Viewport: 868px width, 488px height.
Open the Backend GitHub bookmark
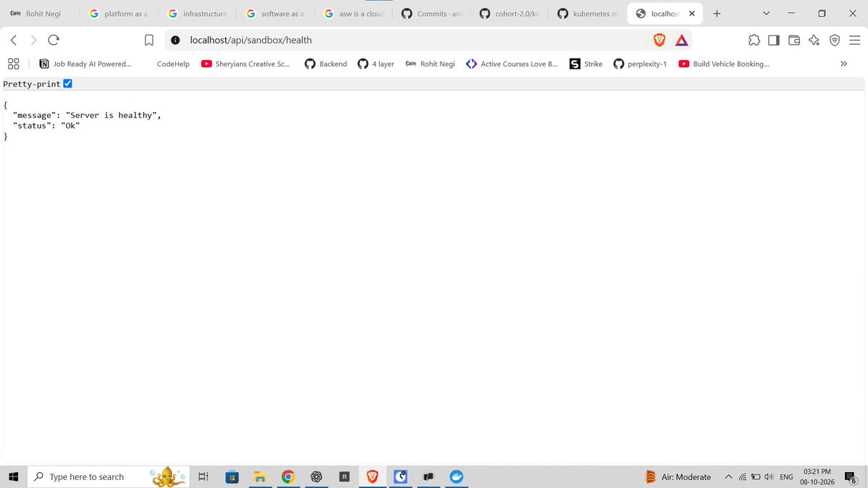(x=325, y=64)
